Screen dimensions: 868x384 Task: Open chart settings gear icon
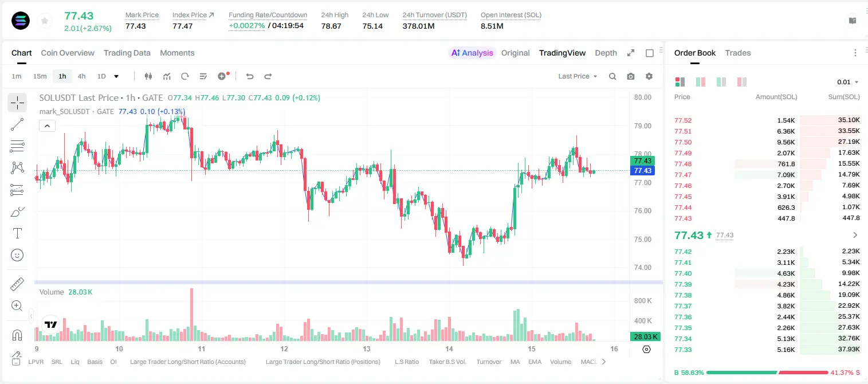click(x=649, y=76)
